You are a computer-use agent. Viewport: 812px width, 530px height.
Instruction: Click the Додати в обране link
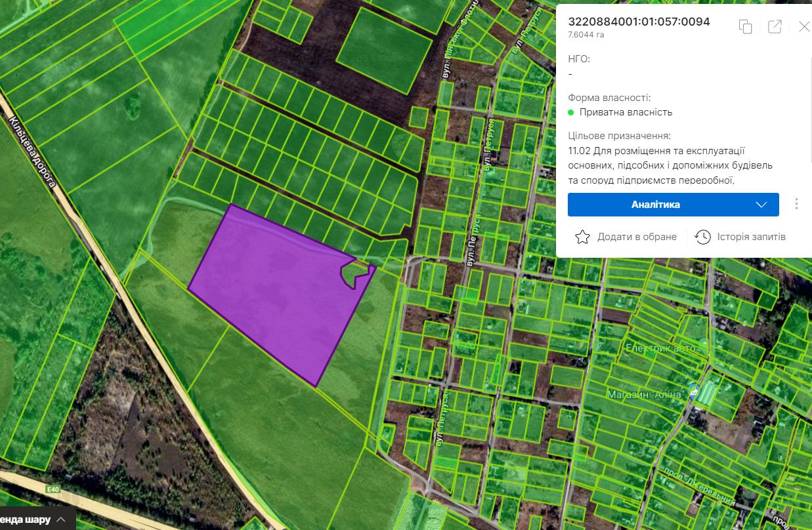[x=636, y=237]
